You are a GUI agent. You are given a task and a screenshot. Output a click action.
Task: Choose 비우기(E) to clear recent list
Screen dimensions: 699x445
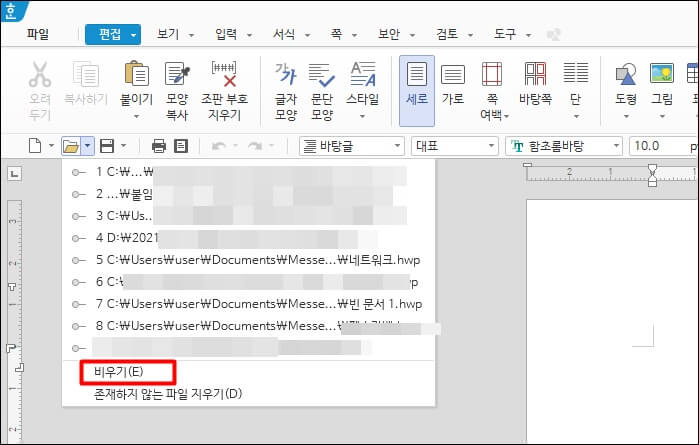[x=119, y=372]
